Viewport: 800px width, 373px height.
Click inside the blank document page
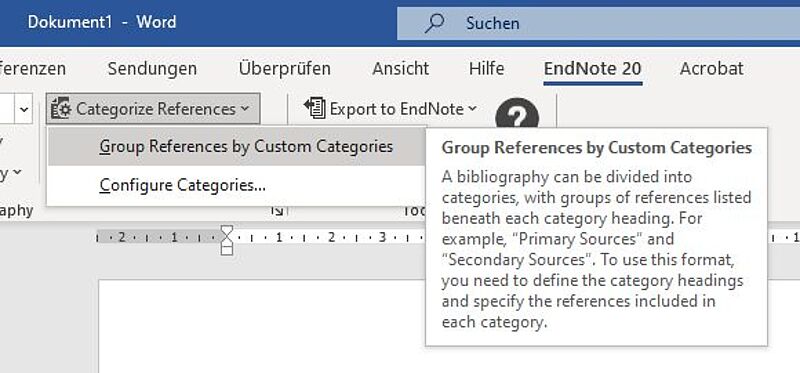(260, 327)
